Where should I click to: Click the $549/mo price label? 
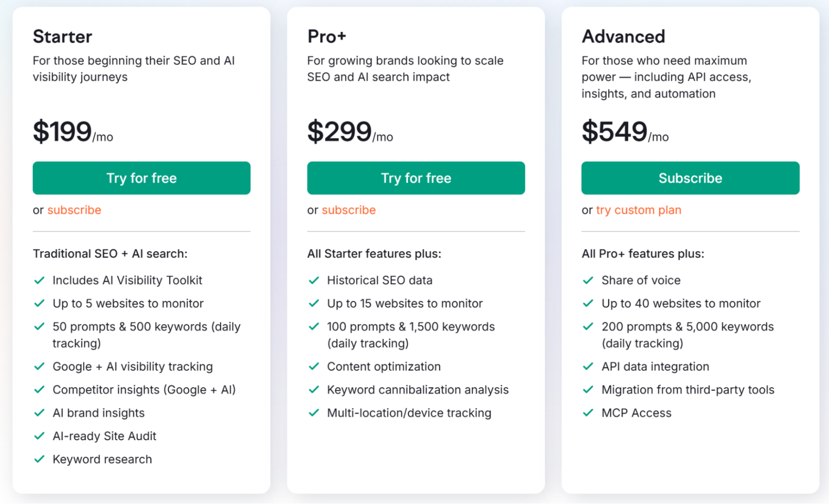(x=625, y=132)
